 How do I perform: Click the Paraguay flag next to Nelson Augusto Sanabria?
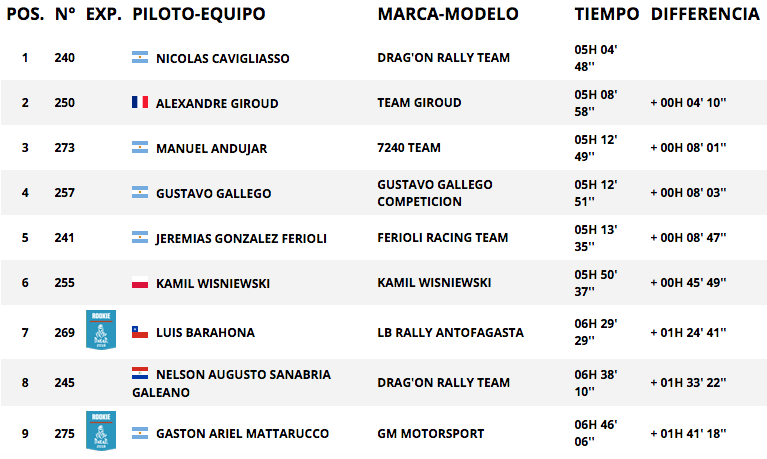pyautogui.click(x=140, y=373)
